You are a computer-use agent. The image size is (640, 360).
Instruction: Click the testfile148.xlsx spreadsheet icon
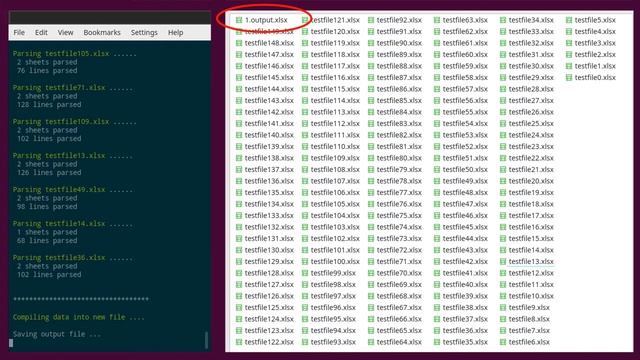click(x=239, y=43)
